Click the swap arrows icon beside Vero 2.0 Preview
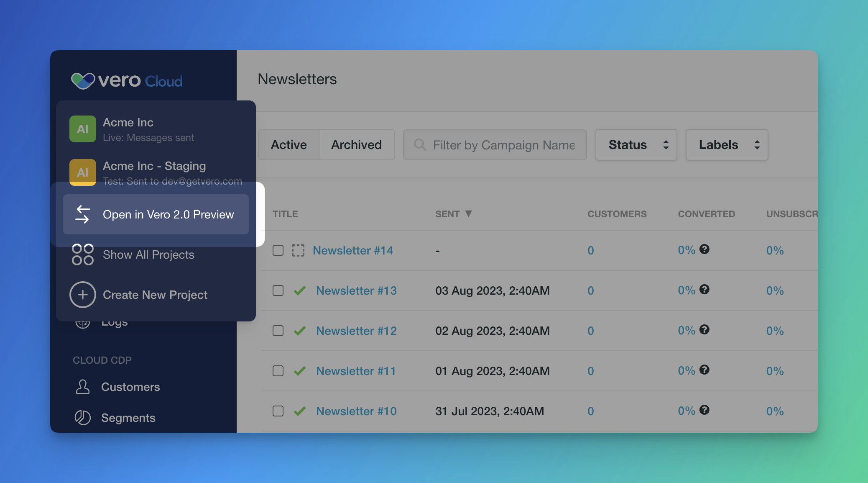 [x=83, y=214]
